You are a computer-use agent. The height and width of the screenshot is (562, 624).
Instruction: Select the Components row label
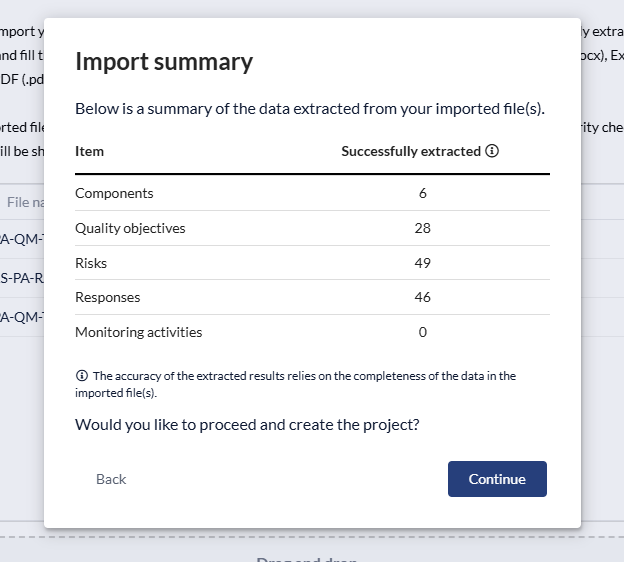pos(114,193)
